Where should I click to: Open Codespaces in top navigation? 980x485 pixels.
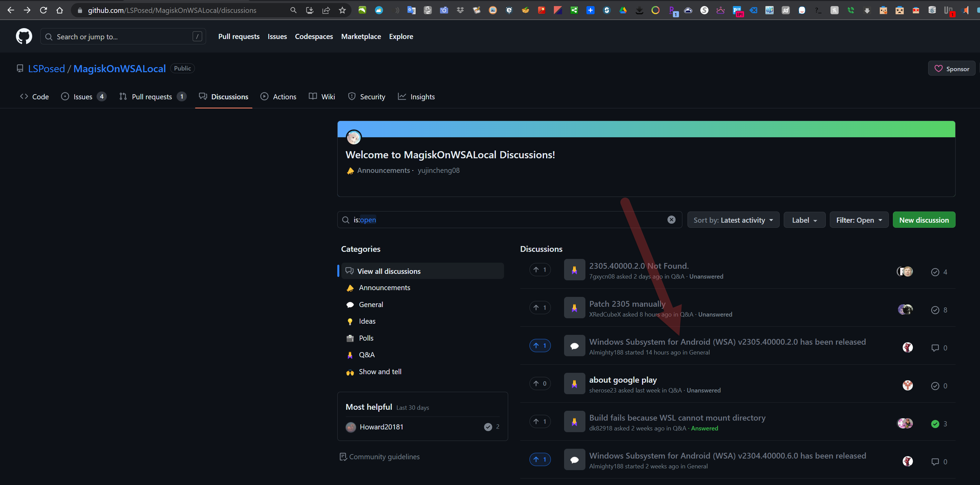(x=314, y=37)
